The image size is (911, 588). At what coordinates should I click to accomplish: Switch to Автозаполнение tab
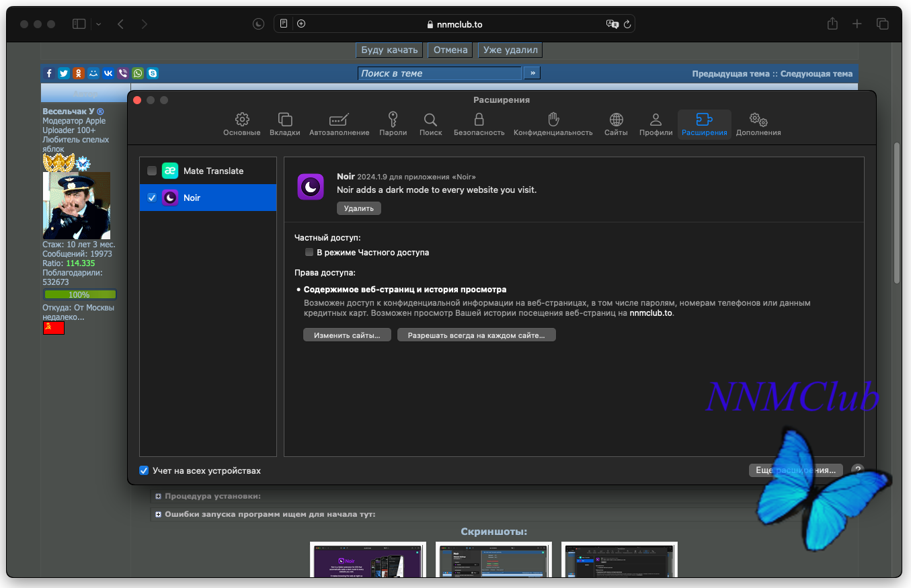339,124
